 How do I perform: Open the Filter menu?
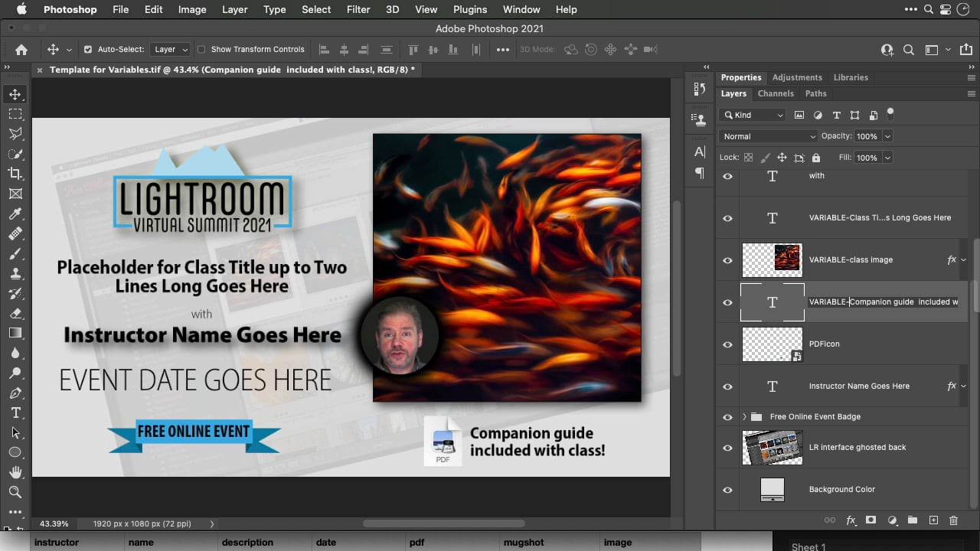[358, 9]
